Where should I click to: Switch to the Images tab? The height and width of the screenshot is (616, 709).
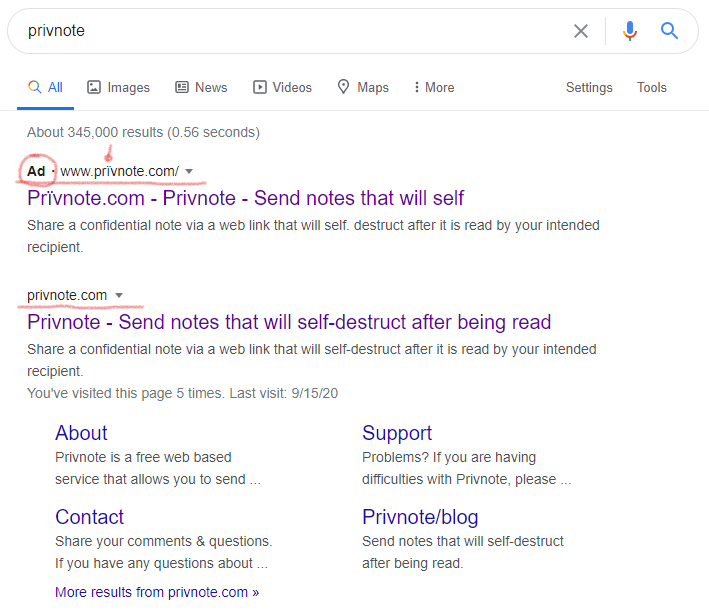tap(118, 87)
